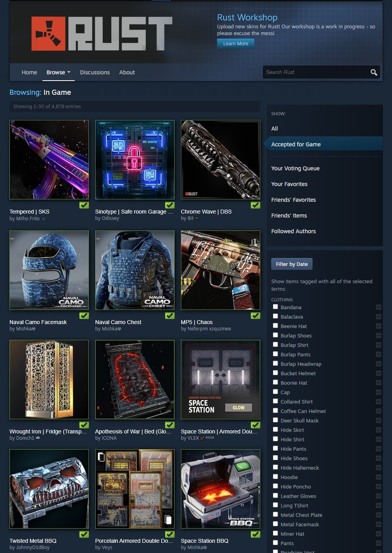This screenshot has height=553, width=392.
Task: Click the accepted checkmark under Space Station Armored Door
Action: click(256, 425)
